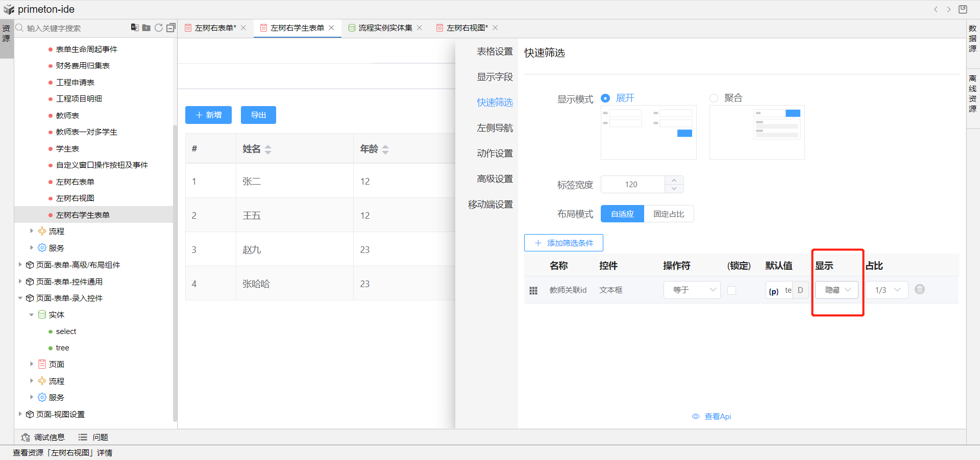Click the refresh icon in resource panel
980x460 pixels.
[x=159, y=28]
